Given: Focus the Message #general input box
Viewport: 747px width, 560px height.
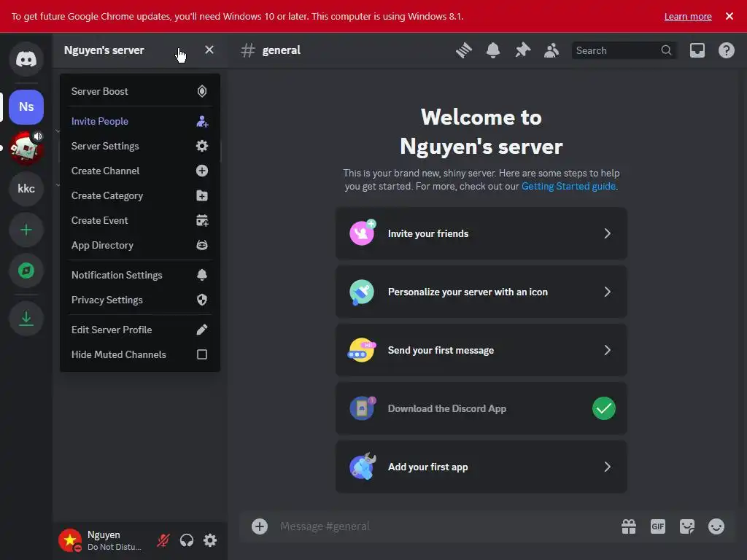Looking at the screenshot, I should (443, 526).
